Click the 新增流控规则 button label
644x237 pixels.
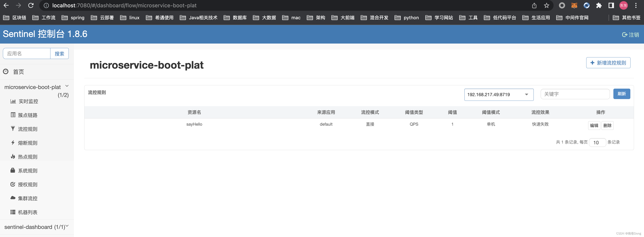[611, 63]
